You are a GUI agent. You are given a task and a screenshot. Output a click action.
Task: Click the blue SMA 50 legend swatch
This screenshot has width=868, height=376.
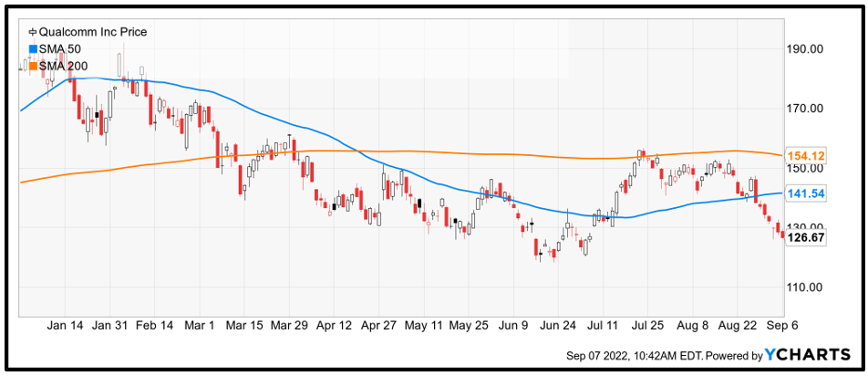(33, 48)
